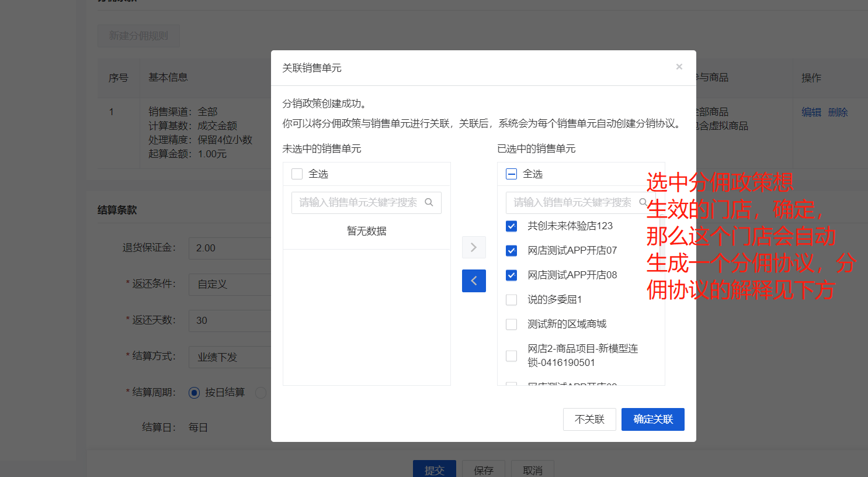This screenshot has width=868, height=477.
Task: Uncheck 网店测试APP开店07
Action: click(512, 251)
